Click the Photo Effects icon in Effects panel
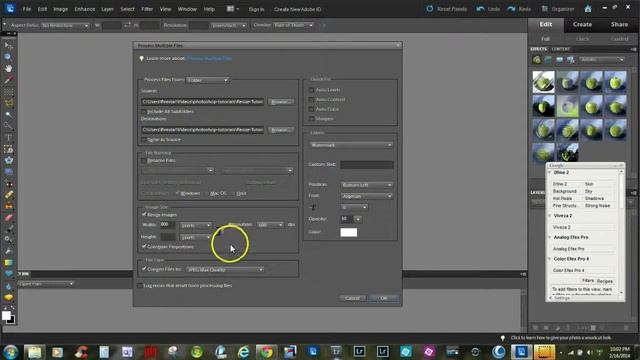Screen dimensions: 640x360 [560, 60]
